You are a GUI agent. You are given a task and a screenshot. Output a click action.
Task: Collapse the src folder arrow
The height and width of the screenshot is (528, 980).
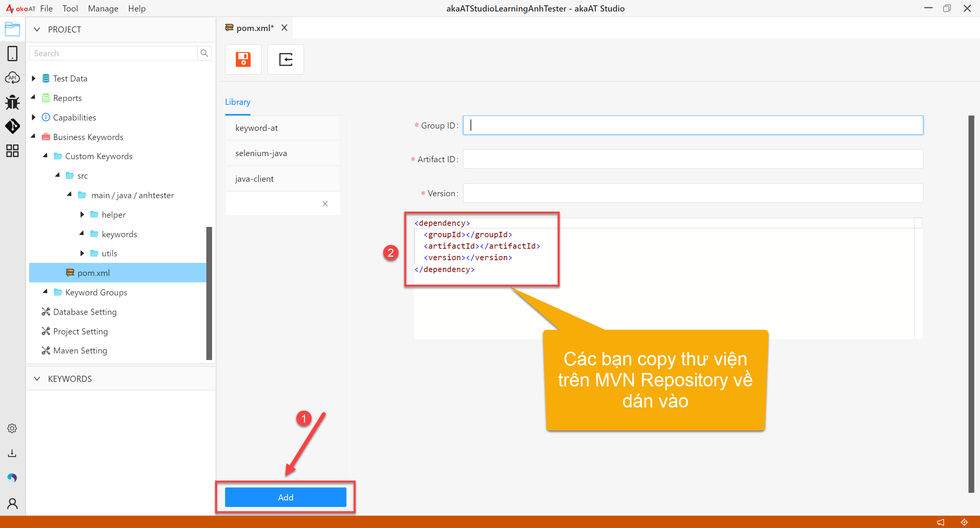point(57,175)
